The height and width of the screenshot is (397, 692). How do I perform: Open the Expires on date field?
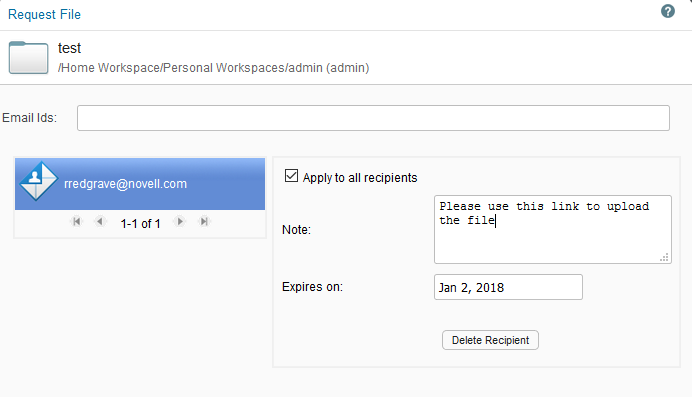508,287
